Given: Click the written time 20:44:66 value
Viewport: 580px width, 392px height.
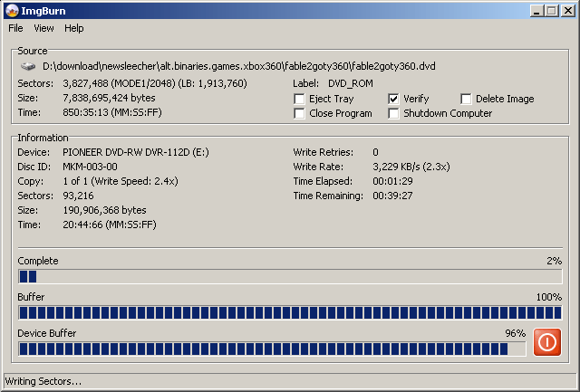Looking at the screenshot, I should [110, 225].
